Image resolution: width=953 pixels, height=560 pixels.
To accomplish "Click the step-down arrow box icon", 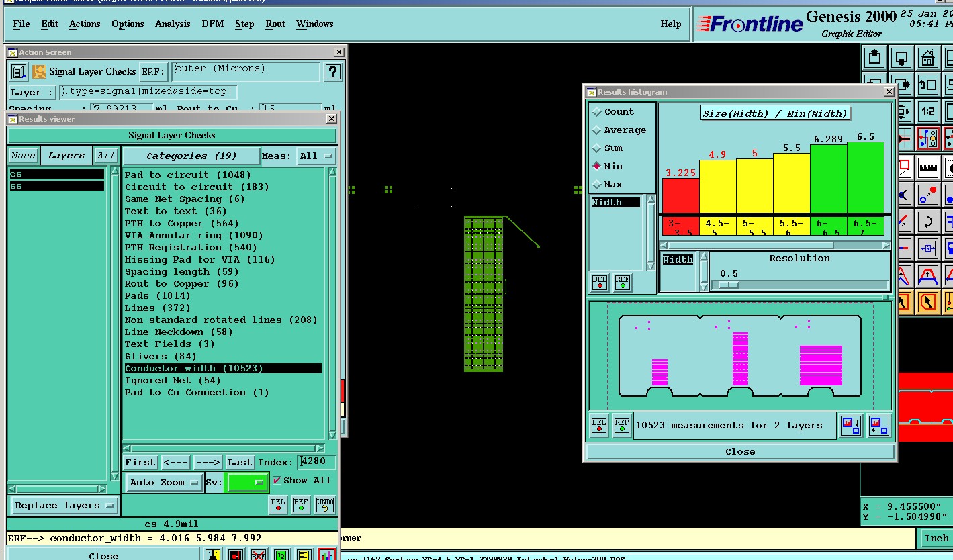I will (x=901, y=57).
